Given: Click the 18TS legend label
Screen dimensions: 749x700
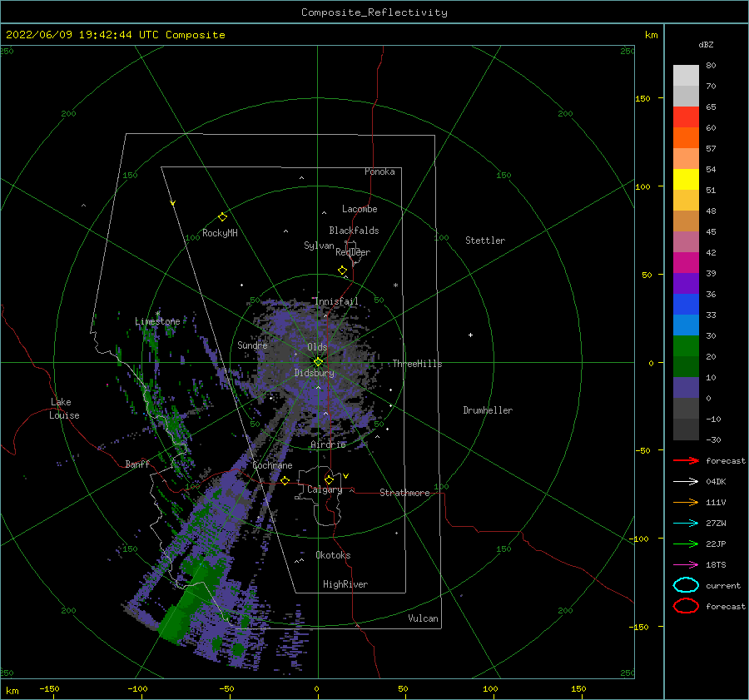Looking at the screenshot, I should coord(716,565).
